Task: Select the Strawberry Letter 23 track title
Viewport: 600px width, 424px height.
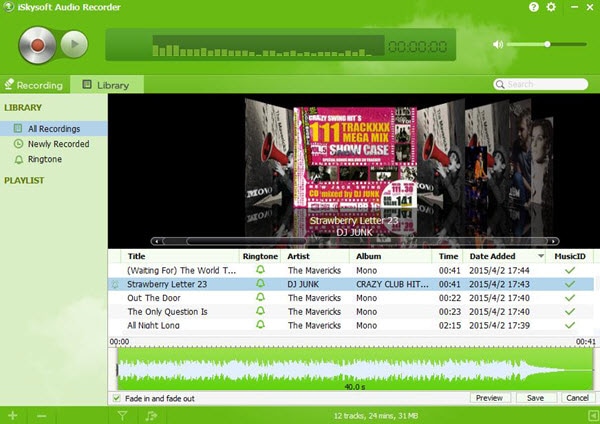Action: click(x=167, y=284)
